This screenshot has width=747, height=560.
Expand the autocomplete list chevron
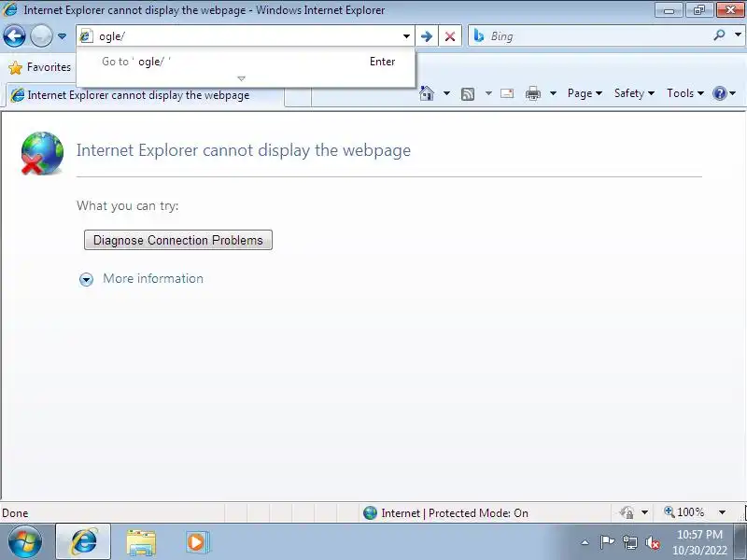pos(241,78)
